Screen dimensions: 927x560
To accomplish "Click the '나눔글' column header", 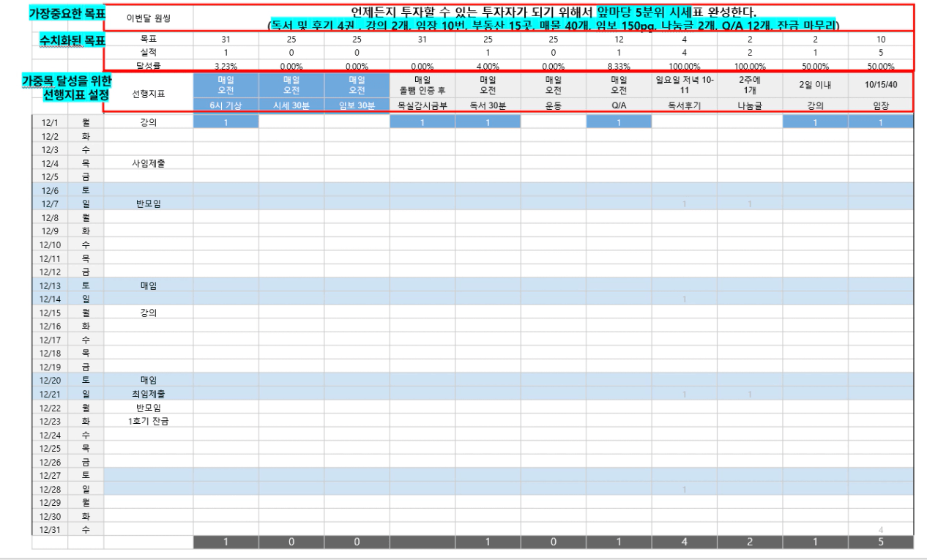I will pyautogui.click(x=750, y=105).
